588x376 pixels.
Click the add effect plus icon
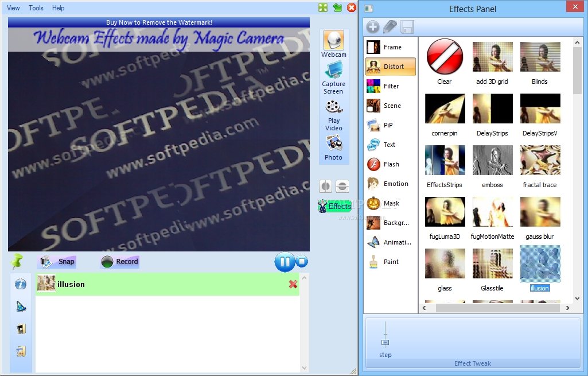[373, 26]
